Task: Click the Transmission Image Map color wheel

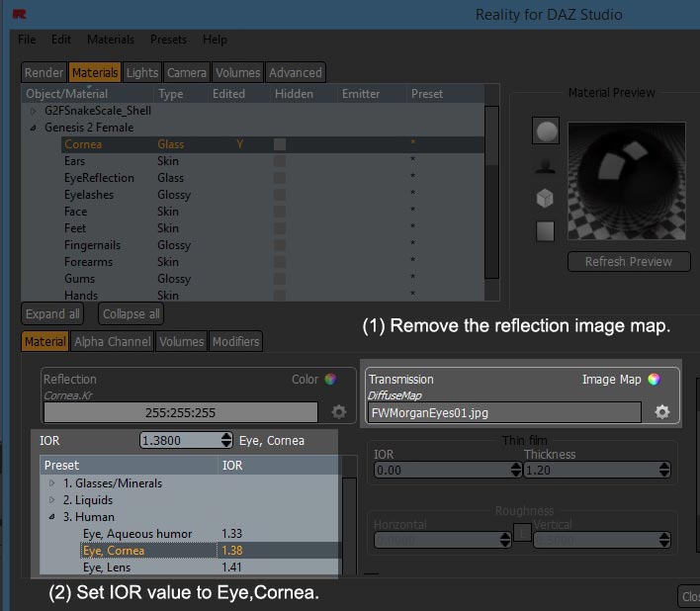Action: [x=654, y=379]
